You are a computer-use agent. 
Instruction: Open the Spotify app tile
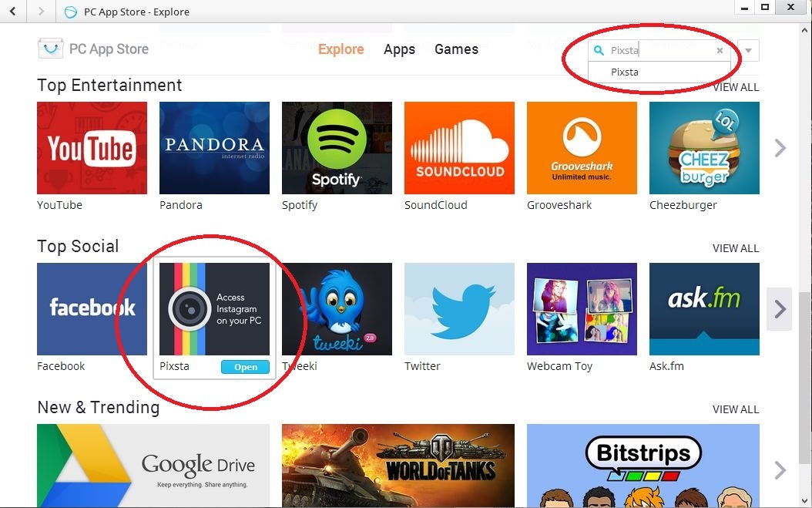[337, 148]
